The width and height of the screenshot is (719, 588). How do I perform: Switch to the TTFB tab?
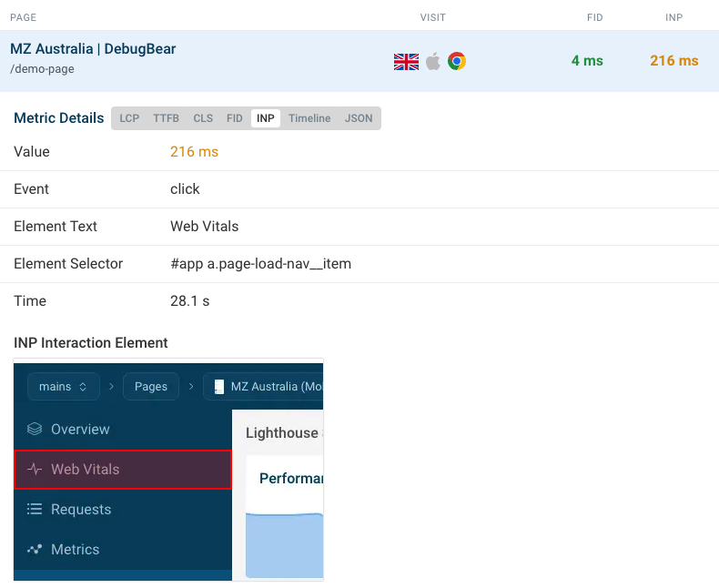[166, 118]
